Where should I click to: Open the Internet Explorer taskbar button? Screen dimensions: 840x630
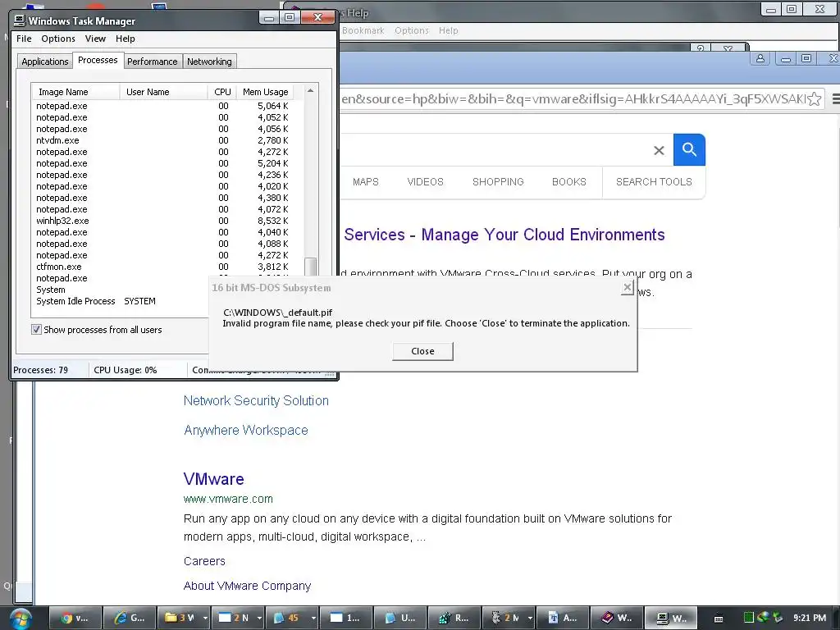point(130,618)
